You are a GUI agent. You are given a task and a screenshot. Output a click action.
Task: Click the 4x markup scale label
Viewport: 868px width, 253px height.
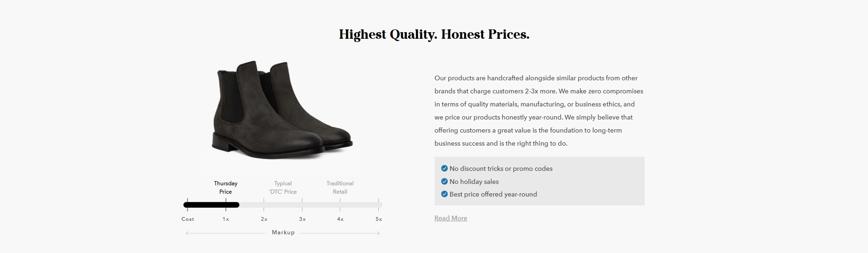click(x=340, y=219)
